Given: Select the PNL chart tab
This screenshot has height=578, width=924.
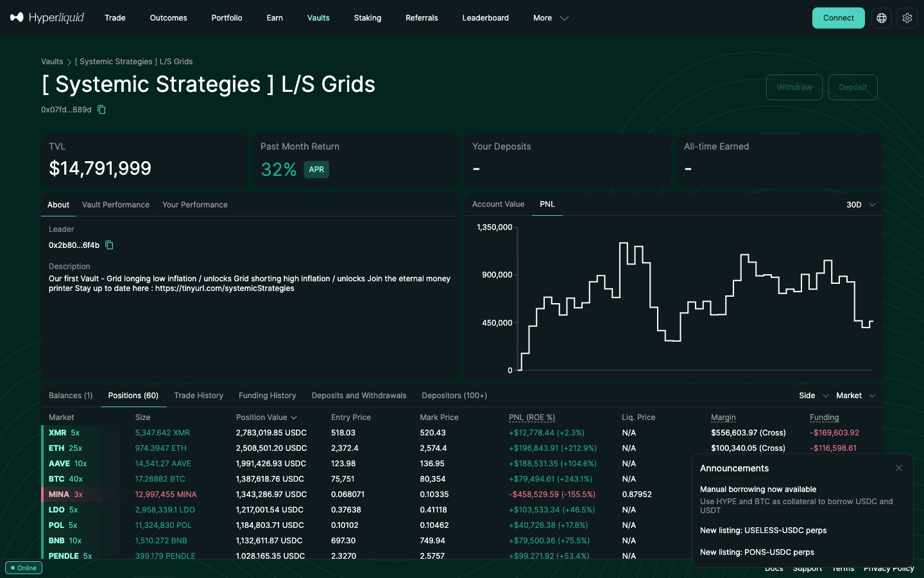Looking at the screenshot, I should pyautogui.click(x=547, y=204).
